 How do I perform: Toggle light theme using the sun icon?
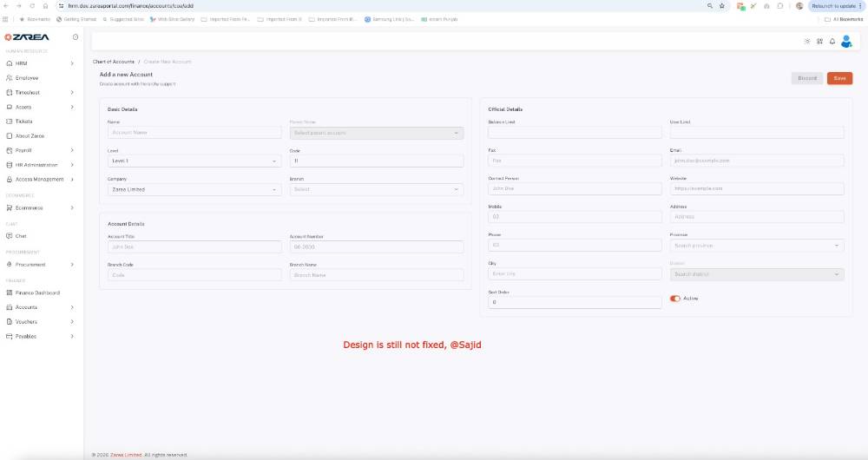(x=807, y=42)
